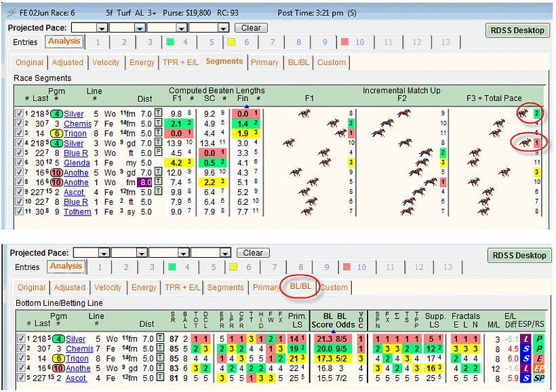Click the Clear button in the upper panel
The image size is (556, 392).
(x=251, y=28)
